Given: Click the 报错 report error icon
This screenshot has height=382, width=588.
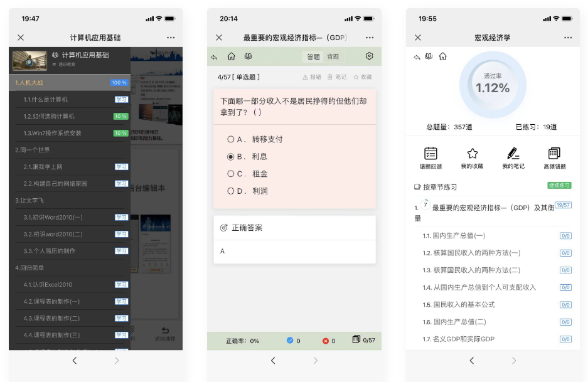Looking at the screenshot, I should point(312,77).
